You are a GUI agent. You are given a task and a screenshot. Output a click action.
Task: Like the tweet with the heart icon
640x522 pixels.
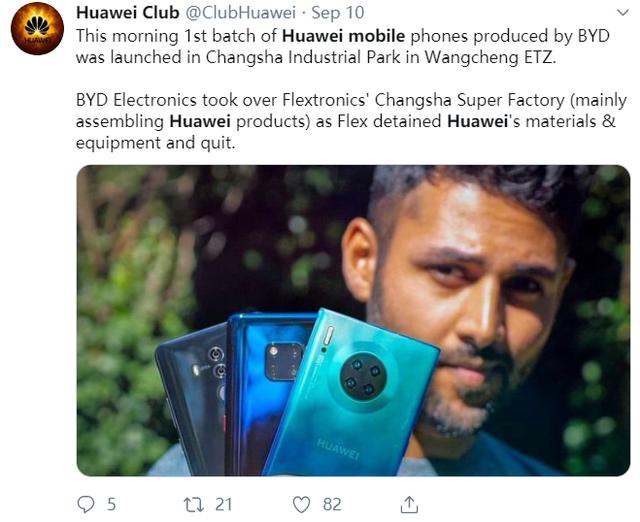point(302,505)
